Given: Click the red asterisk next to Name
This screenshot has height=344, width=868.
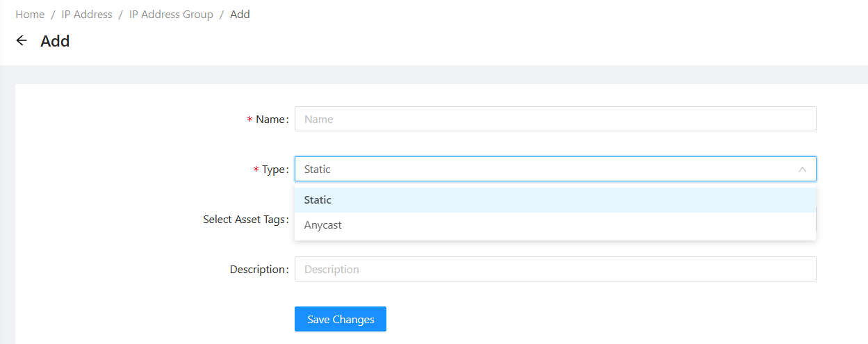Looking at the screenshot, I should pos(249,120).
